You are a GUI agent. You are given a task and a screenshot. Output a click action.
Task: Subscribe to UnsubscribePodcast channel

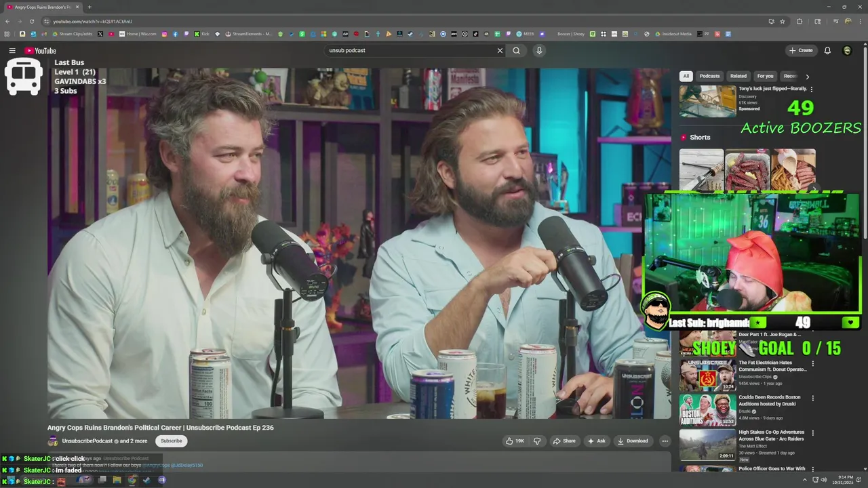[x=171, y=441]
